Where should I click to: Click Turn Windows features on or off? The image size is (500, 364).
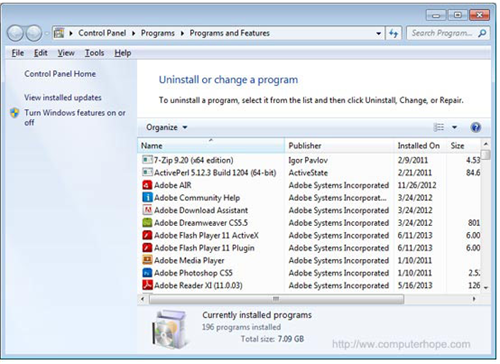tap(75, 117)
